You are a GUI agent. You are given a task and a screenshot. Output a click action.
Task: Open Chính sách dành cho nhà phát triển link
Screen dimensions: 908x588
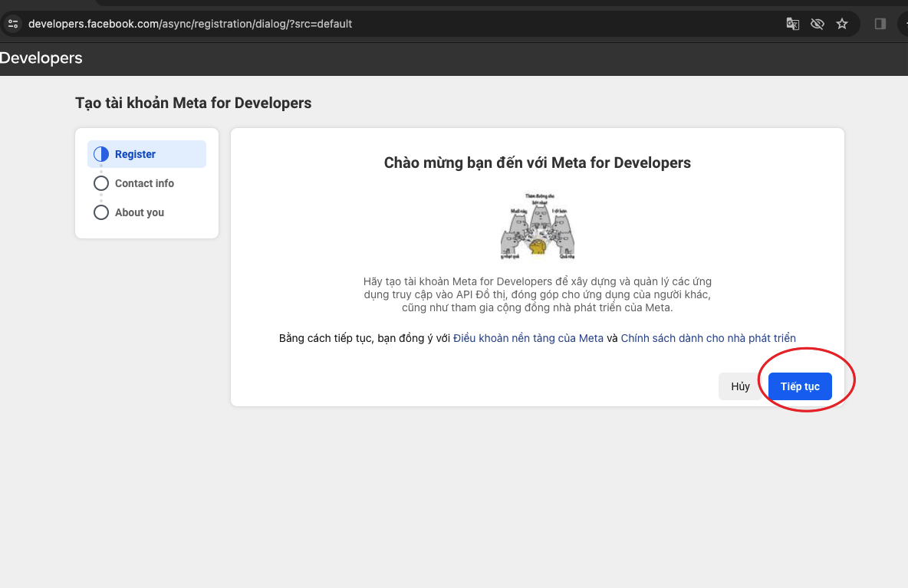click(x=708, y=338)
